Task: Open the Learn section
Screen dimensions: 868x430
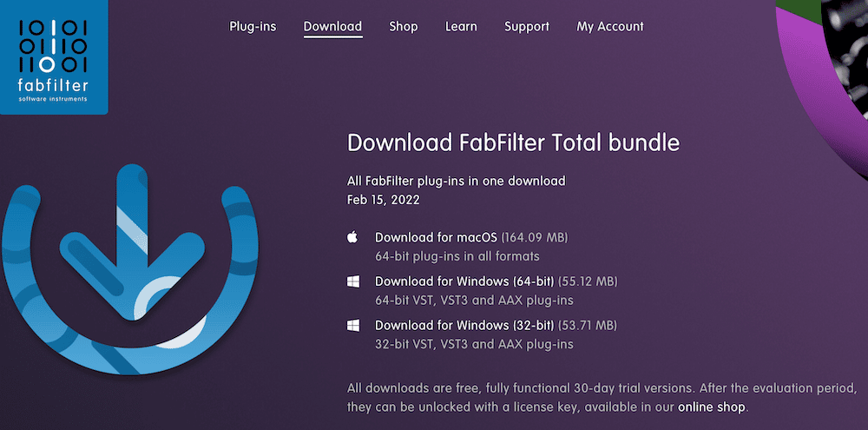Action: coord(461,26)
